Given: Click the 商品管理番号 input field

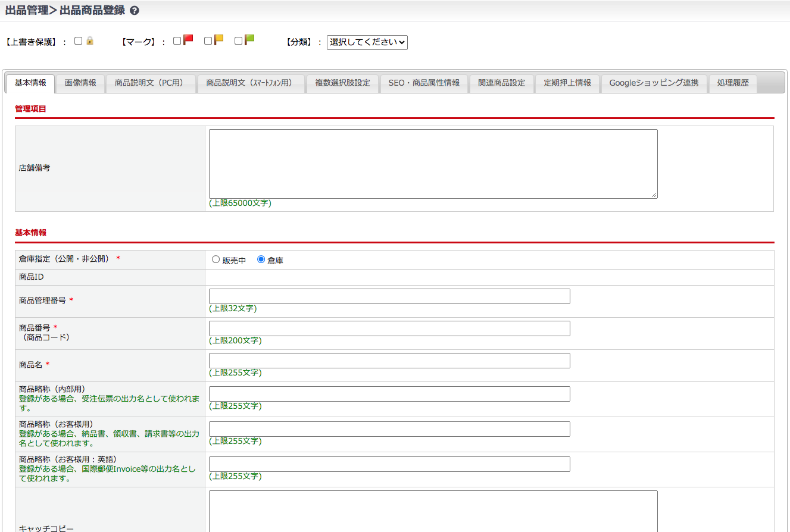Looking at the screenshot, I should click(x=389, y=296).
